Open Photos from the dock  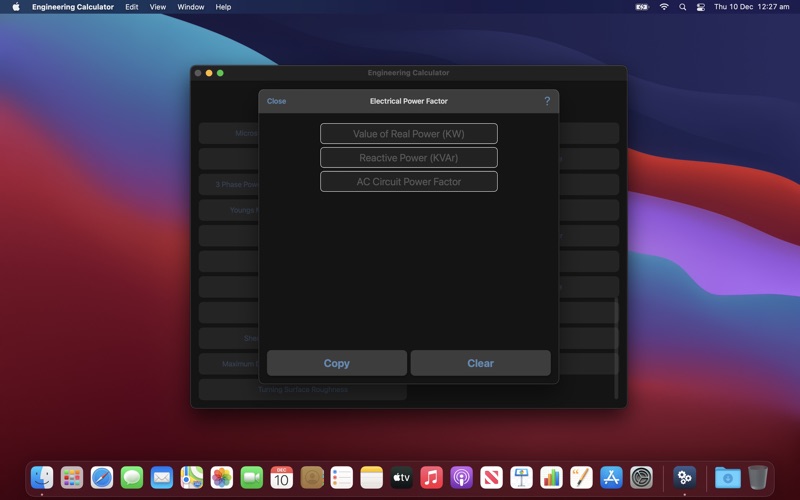pos(222,478)
